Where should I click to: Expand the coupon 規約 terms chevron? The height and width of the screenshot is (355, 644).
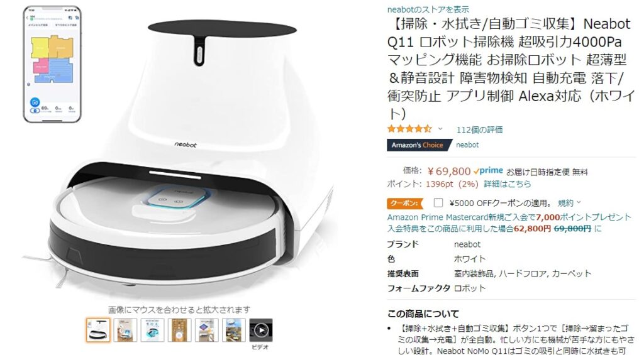point(579,202)
